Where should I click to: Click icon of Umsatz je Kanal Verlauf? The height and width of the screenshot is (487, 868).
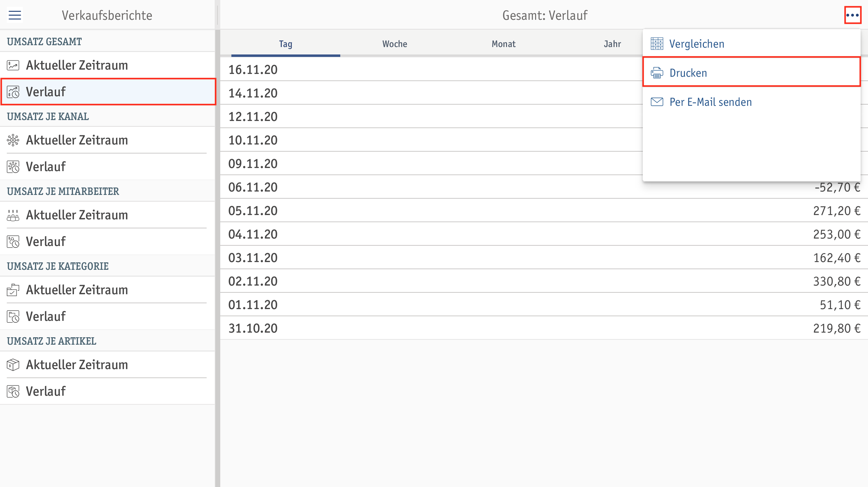click(x=13, y=166)
